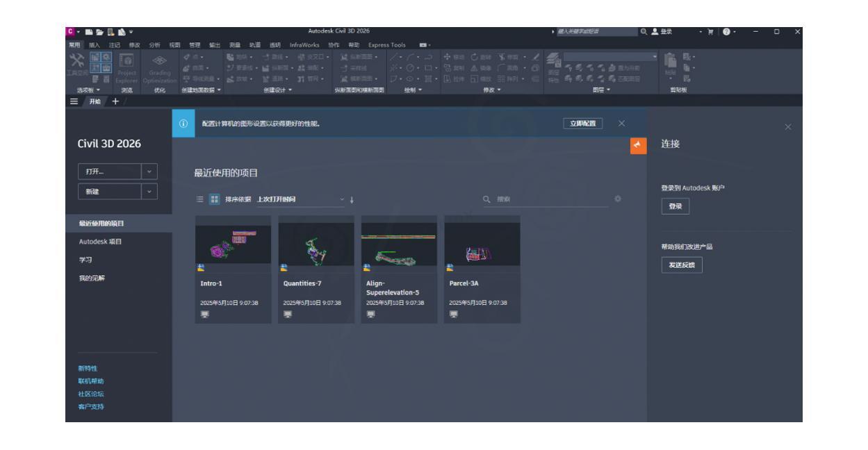Expand the 新建 dropdown arrow
This screenshot has width=868, height=450.
coord(148,192)
